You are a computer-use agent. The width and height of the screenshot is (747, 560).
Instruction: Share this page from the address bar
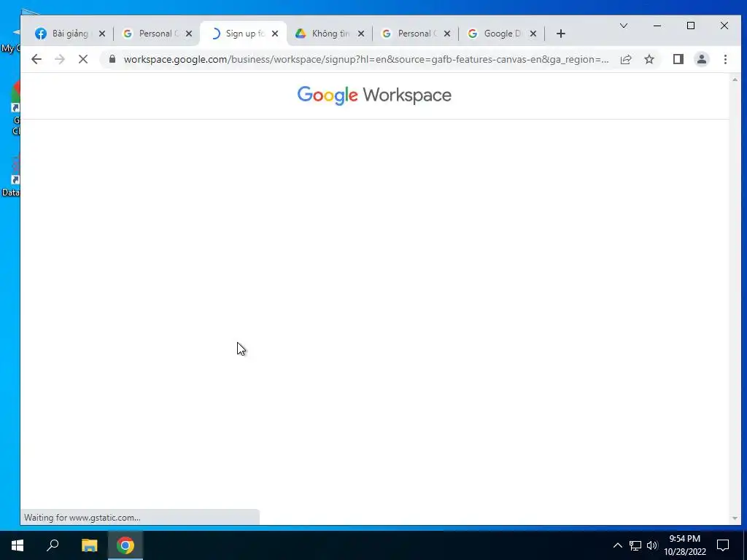point(626,59)
